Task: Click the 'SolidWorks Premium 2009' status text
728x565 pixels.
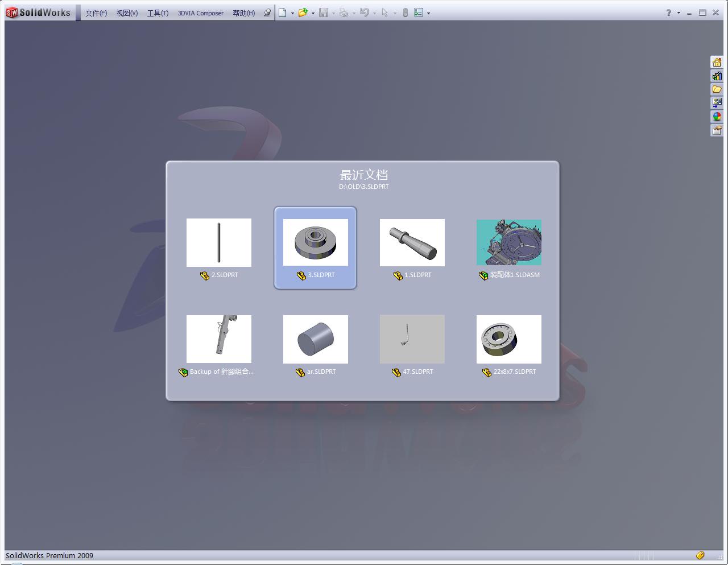Action: pyautogui.click(x=49, y=555)
